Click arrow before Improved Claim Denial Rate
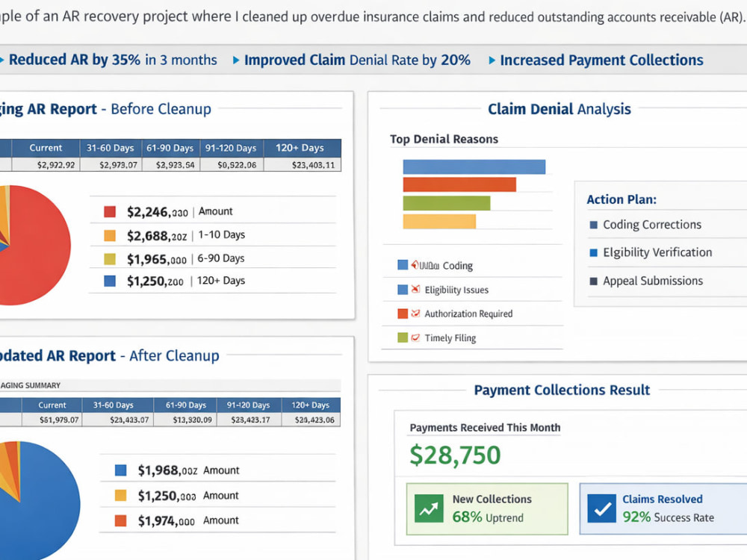This screenshot has height=560, width=747. [236, 60]
